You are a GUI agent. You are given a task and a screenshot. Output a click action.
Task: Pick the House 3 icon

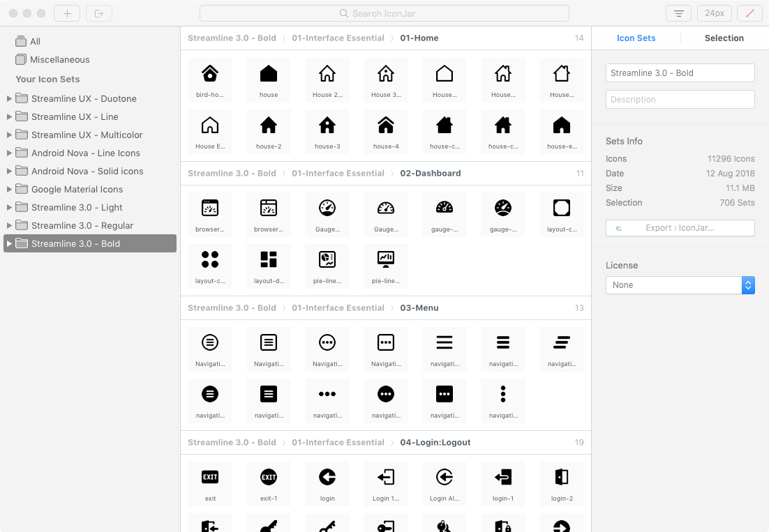386,80
